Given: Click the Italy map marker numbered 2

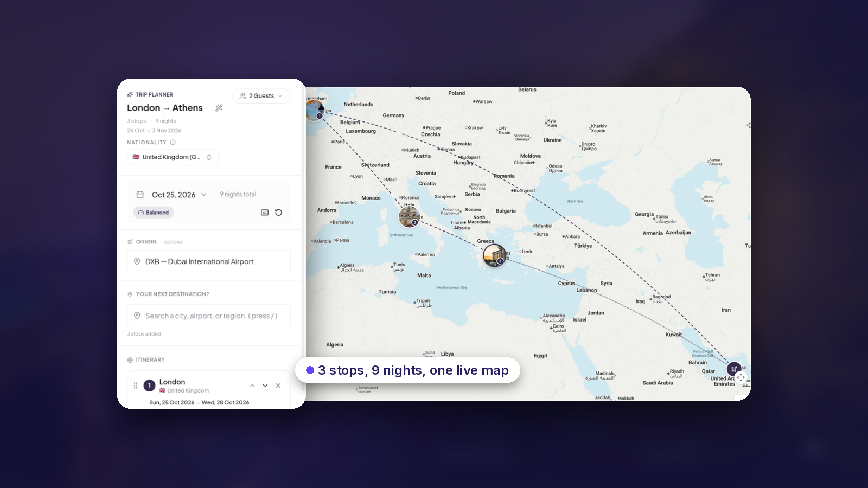Looking at the screenshot, I should coord(409,216).
